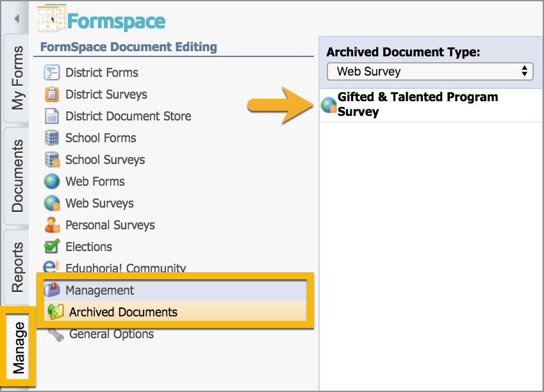544x392 pixels.
Task: Click the Elections green checkmark icon
Action: pyautogui.click(x=52, y=247)
